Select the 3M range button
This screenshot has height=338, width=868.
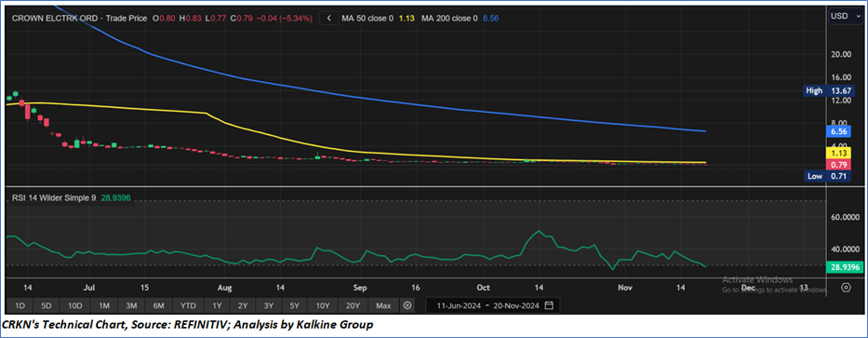131,305
